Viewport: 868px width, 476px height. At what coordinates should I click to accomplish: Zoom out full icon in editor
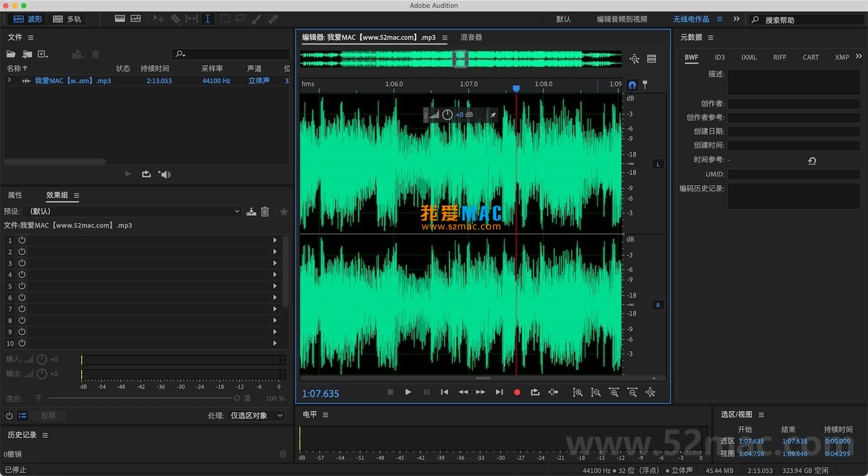tap(650, 392)
